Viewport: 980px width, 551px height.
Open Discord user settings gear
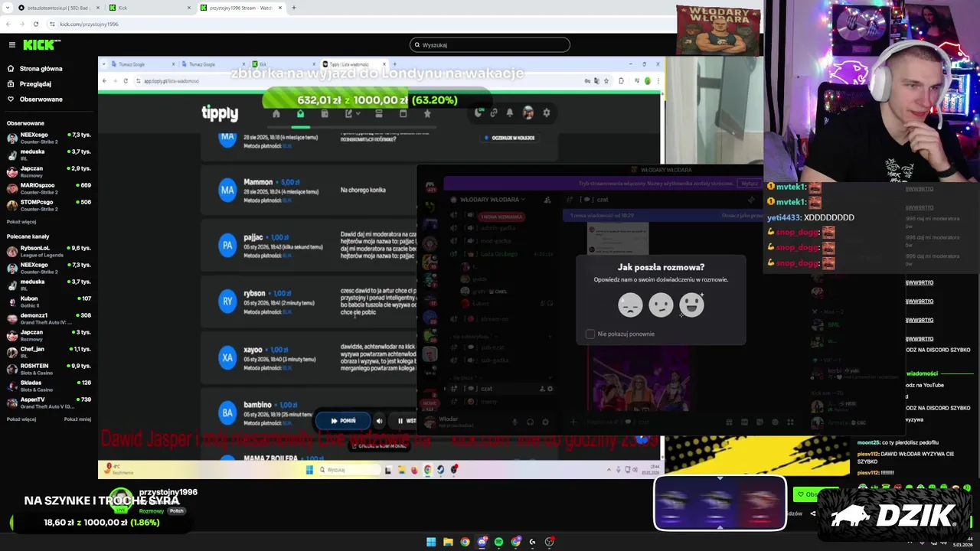click(545, 422)
